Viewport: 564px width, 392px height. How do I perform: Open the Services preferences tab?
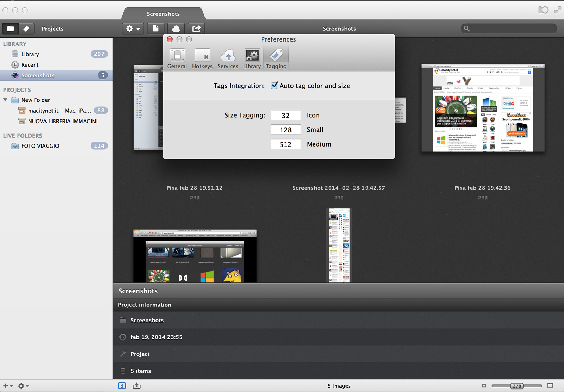tap(228, 59)
